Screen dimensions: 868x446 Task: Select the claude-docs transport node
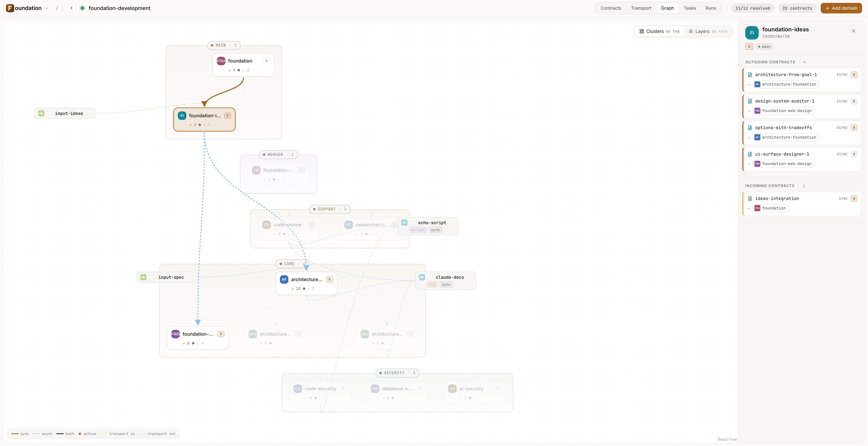tap(446, 281)
